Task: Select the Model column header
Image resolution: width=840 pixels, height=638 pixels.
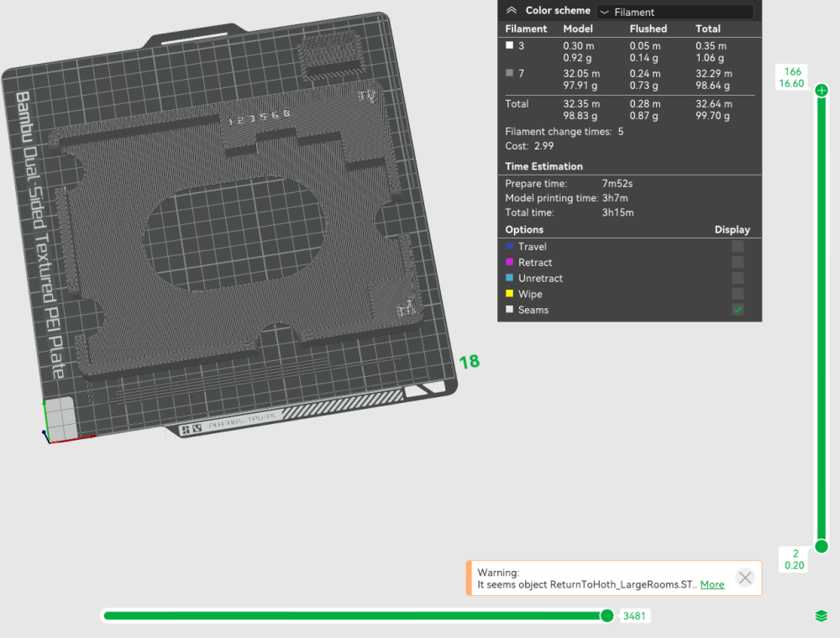Action: [x=578, y=29]
